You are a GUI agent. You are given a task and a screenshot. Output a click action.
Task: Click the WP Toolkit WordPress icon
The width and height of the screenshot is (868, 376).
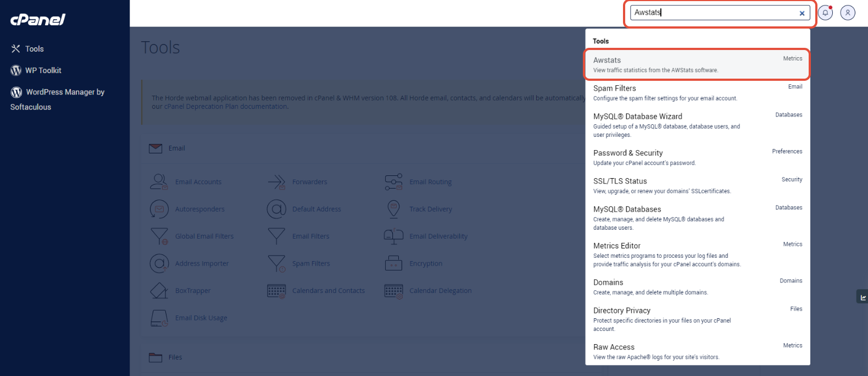click(16, 70)
